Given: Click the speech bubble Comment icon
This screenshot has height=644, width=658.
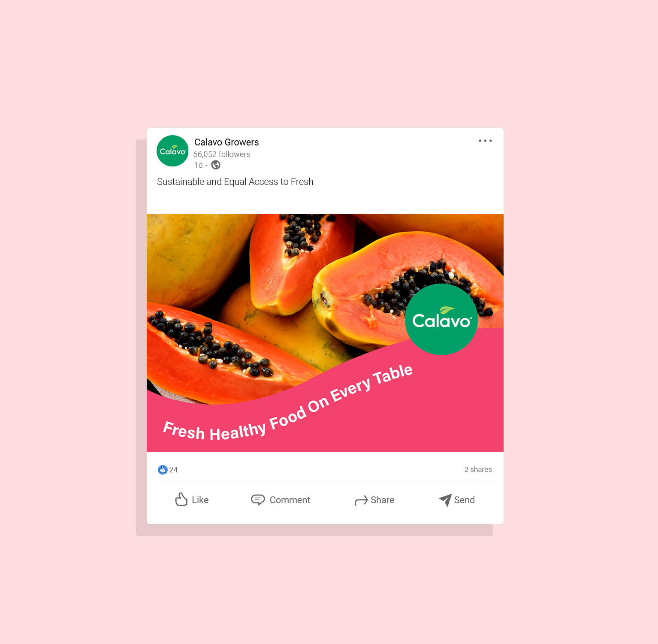Looking at the screenshot, I should pyautogui.click(x=258, y=500).
